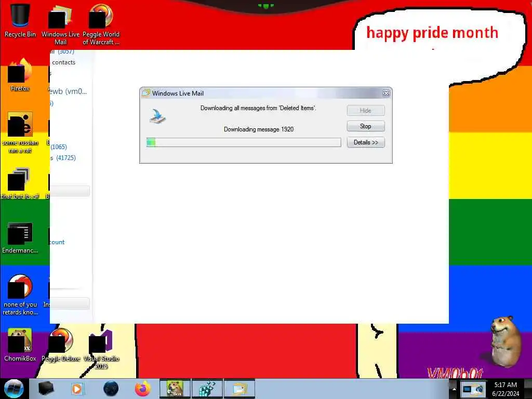Launch ChomikBox from the desktop

point(20,345)
